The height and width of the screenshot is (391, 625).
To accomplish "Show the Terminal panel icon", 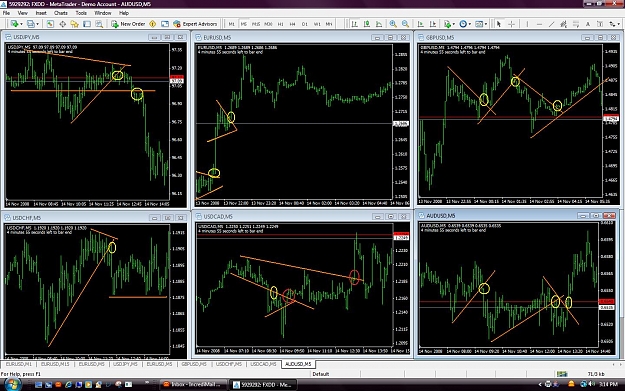I will [86, 24].
